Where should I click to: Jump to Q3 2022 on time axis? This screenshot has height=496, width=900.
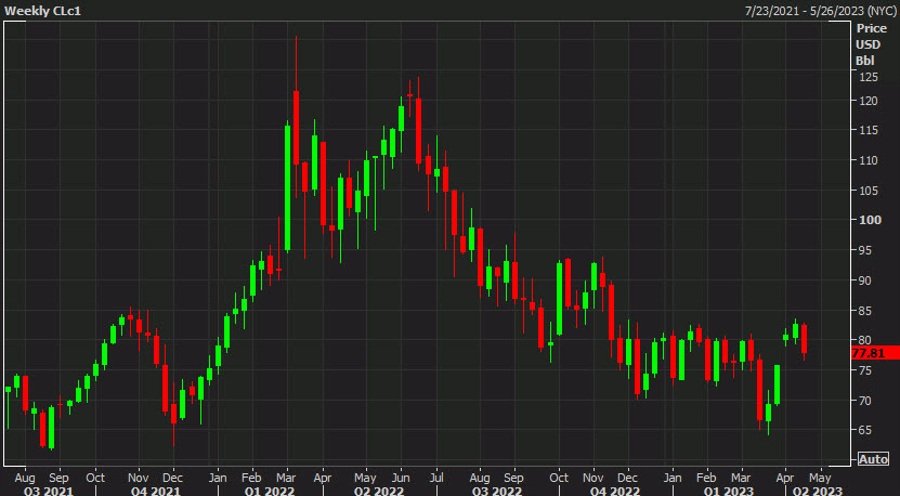tap(497, 490)
